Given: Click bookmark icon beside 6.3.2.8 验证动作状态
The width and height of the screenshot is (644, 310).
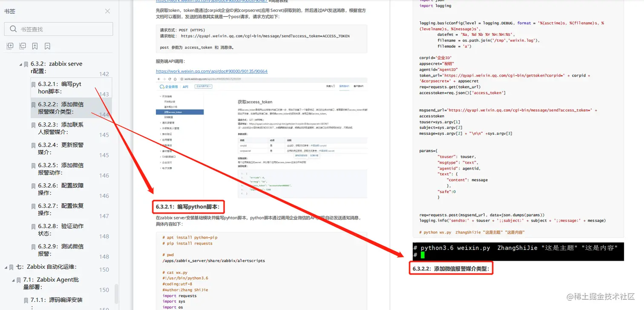Looking at the screenshot, I should 33,227.
